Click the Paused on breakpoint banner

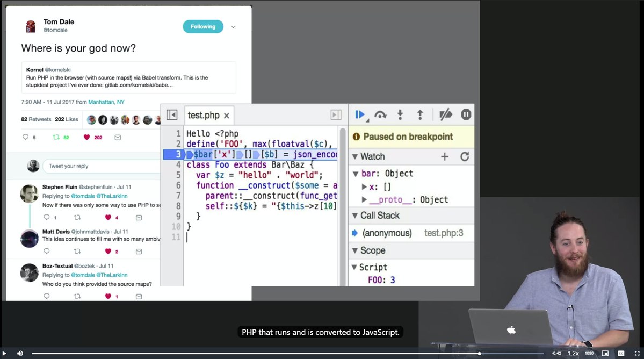coord(411,137)
